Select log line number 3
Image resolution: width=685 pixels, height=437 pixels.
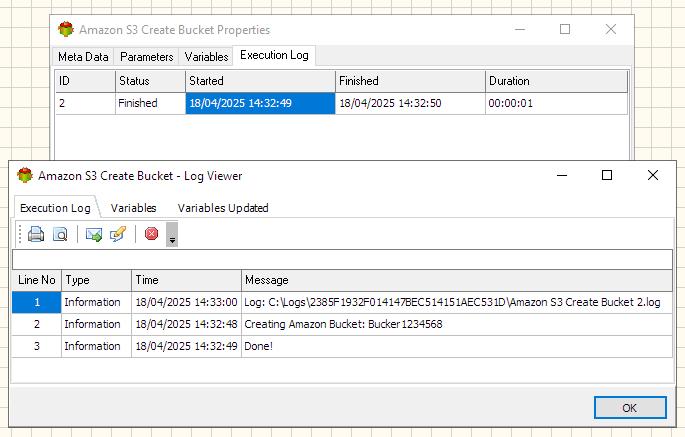[x=37, y=346]
